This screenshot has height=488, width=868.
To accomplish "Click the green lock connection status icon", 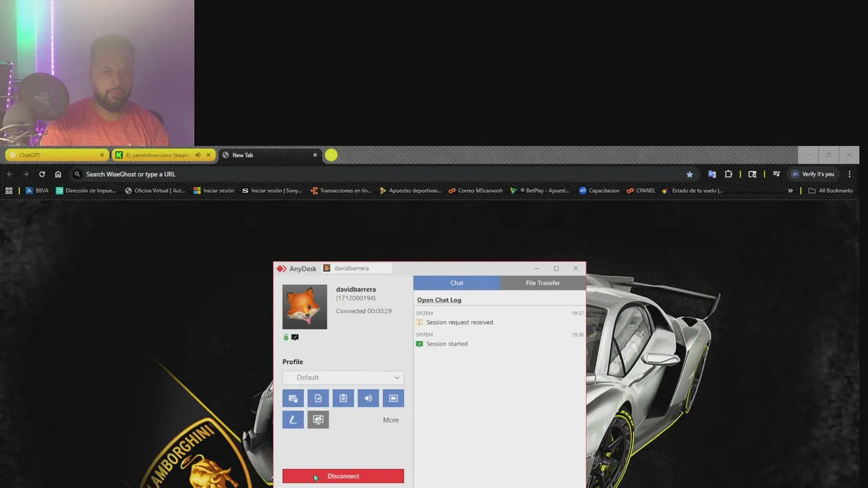I will pyautogui.click(x=285, y=337).
